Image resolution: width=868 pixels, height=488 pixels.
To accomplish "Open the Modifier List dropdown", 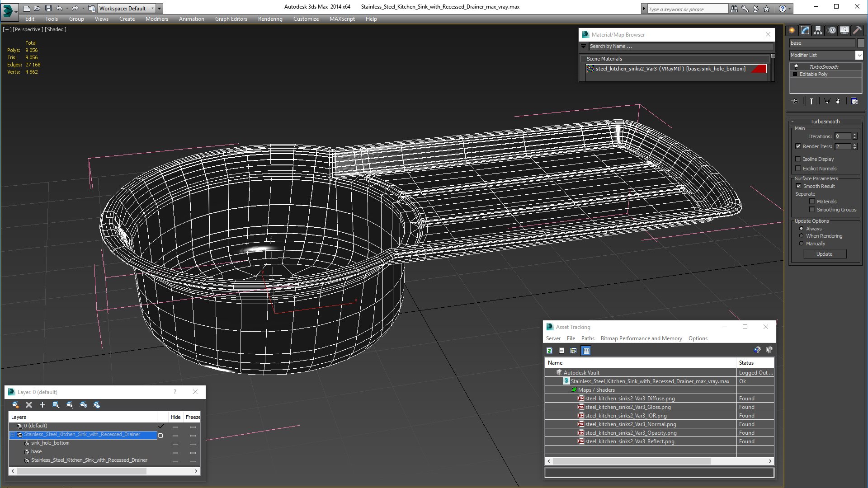I will 859,55.
